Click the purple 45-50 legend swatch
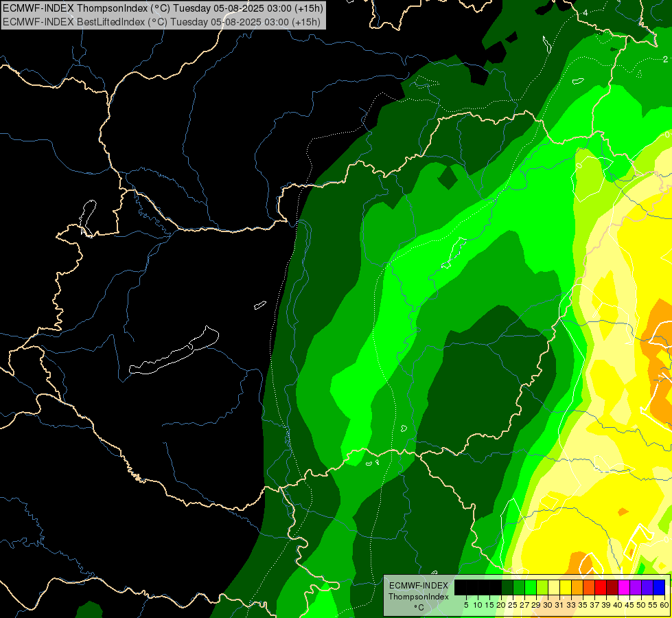 636,587
